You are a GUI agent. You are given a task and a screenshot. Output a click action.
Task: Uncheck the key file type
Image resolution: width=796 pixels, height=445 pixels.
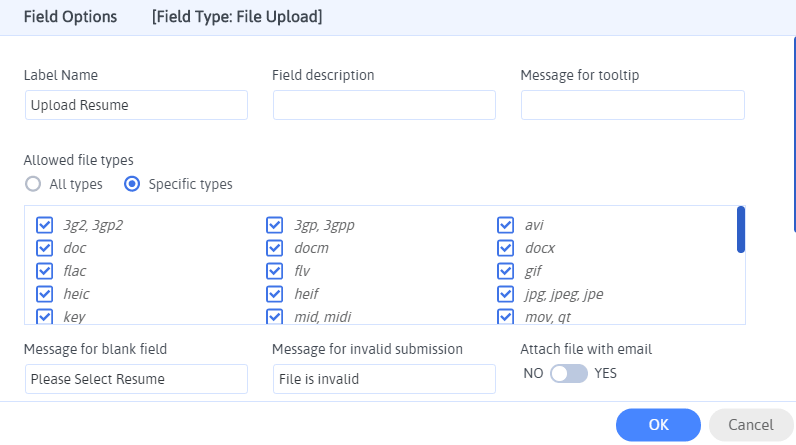point(45,317)
